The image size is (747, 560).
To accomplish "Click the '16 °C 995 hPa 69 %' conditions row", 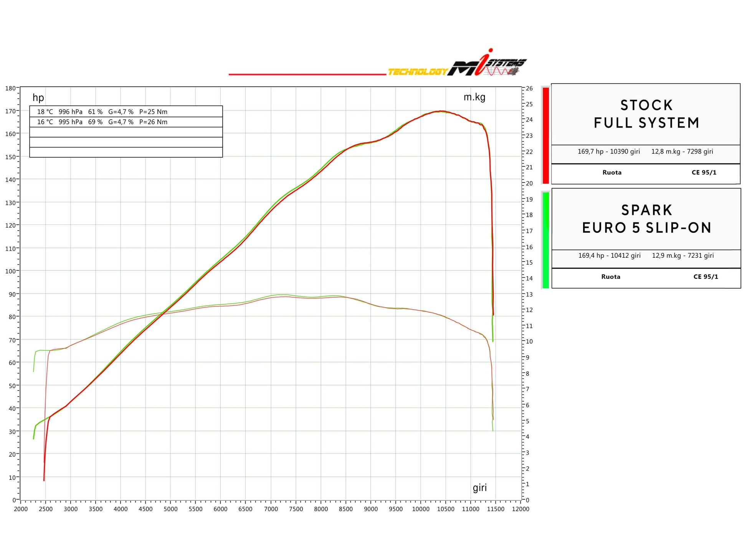I will point(126,122).
